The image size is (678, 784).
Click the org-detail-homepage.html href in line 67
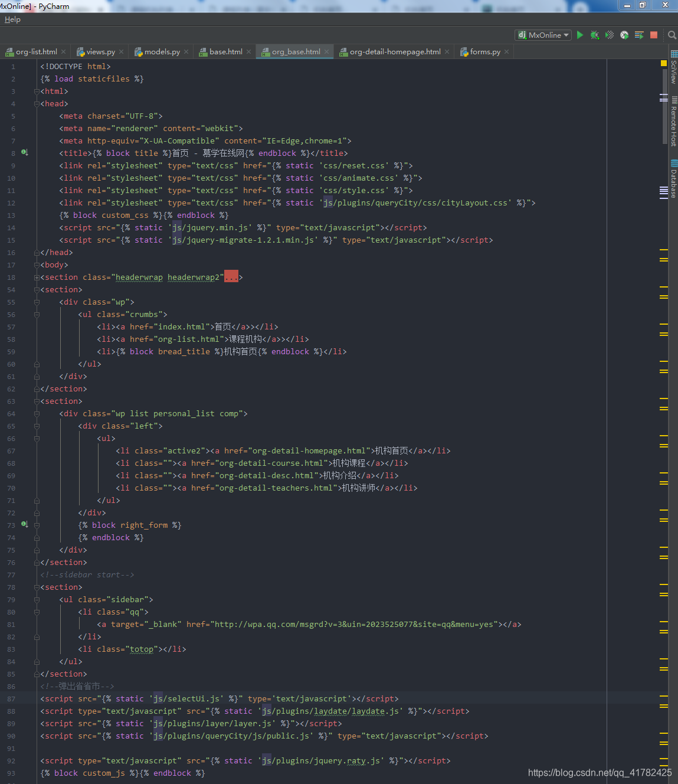(309, 450)
